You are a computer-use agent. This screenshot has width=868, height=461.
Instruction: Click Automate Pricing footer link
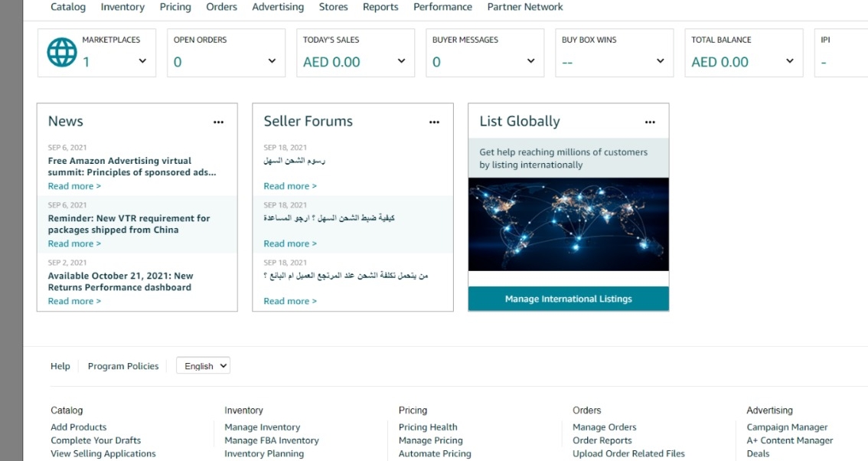[x=435, y=454]
